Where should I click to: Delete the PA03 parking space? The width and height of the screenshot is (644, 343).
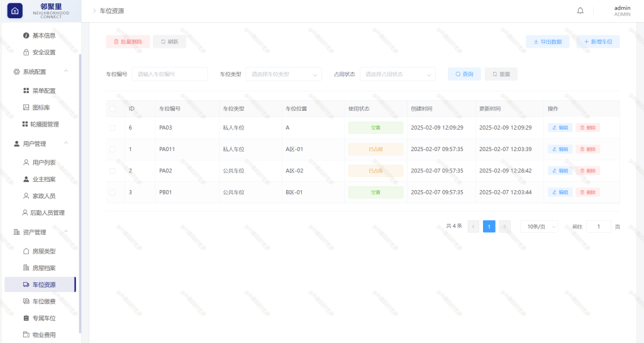click(588, 128)
